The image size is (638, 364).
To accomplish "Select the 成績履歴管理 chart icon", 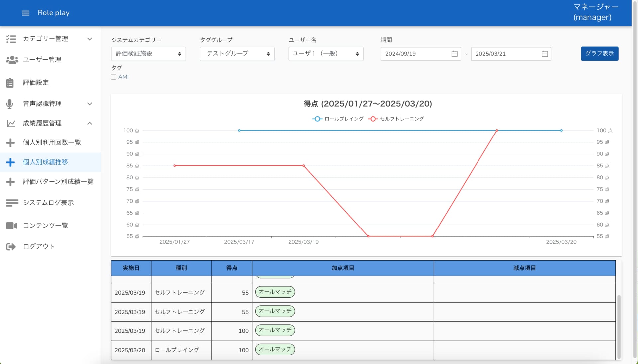I will (x=11, y=123).
